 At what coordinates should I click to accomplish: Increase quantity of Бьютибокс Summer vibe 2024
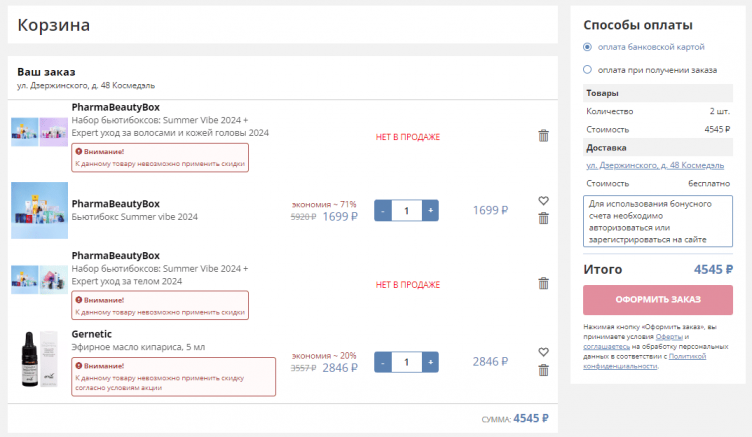pos(430,211)
